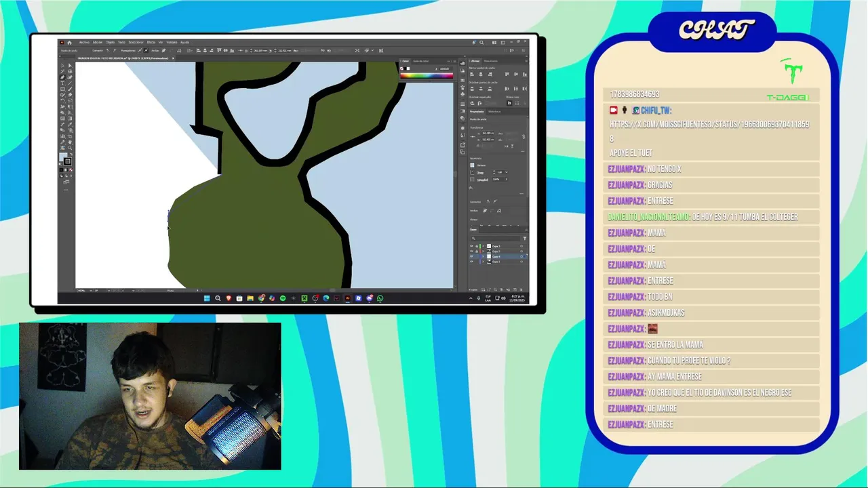The image size is (868, 488).
Task: Click the target circle of Capa 1
Action: tap(521, 262)
